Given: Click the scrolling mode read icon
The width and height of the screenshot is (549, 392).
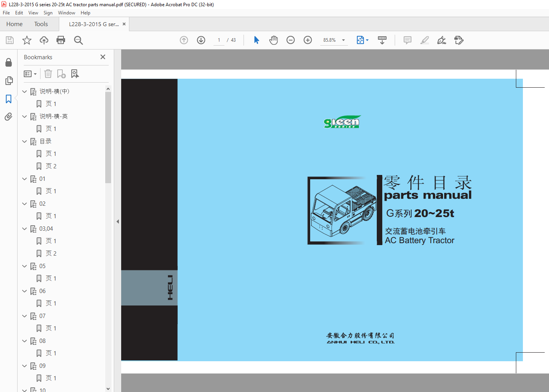Looking at the screenshot, I should pos(382,40).
